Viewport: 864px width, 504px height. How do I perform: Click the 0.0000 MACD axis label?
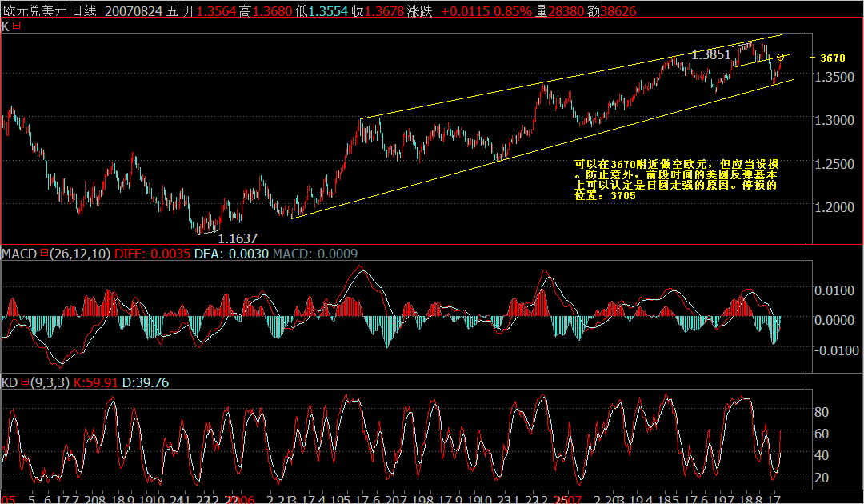click(x=836, y=319)
